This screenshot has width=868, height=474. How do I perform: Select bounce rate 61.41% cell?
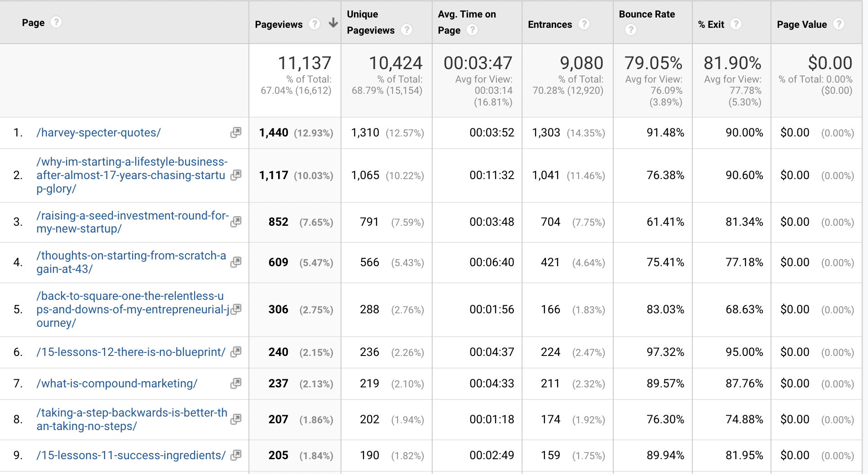tap(665, 222)
